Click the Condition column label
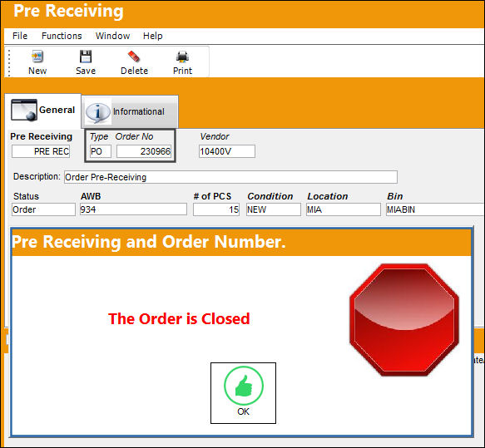The image size is (485, 448). point(270,196)
